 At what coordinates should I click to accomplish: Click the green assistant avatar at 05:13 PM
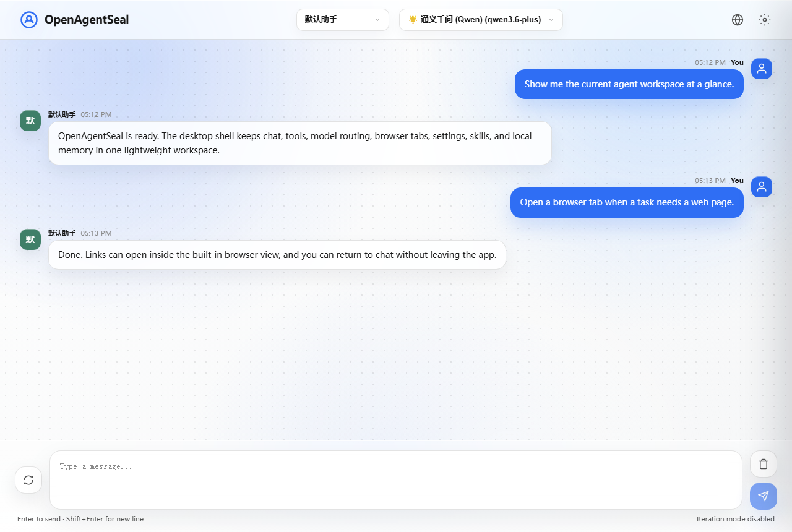click(30, 239)
